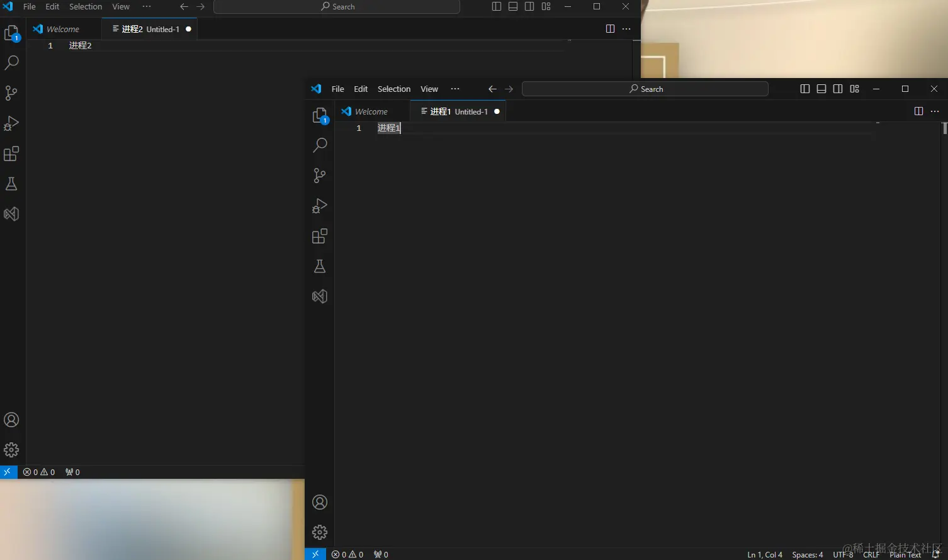The width and height of the screenshot is (948, 560).
Task: Show forwarded ports in back window status bar
Action: (x=72, y=472)
